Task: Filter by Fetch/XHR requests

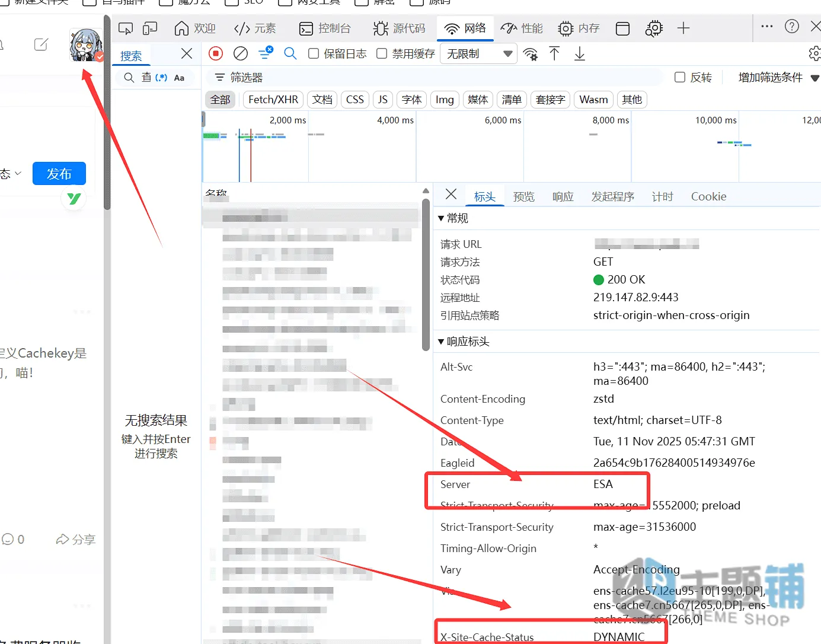Action: [x=273, y=100]
